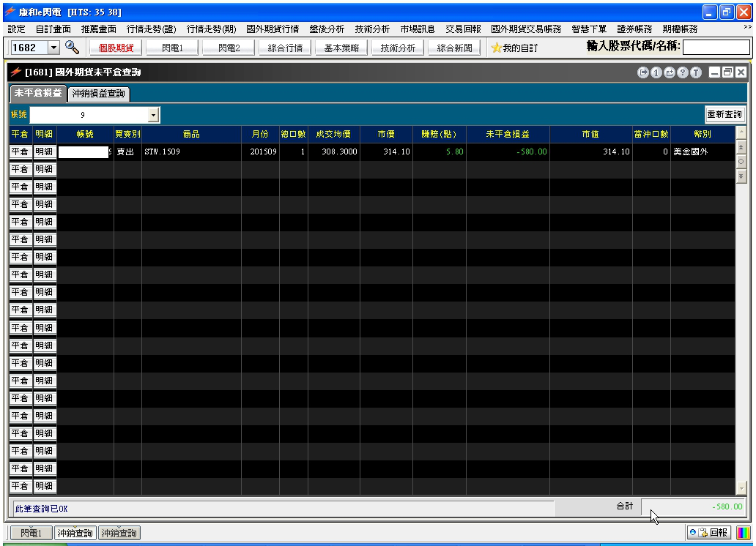Click the 閃電2 toolbar button

tap(229, 48)
